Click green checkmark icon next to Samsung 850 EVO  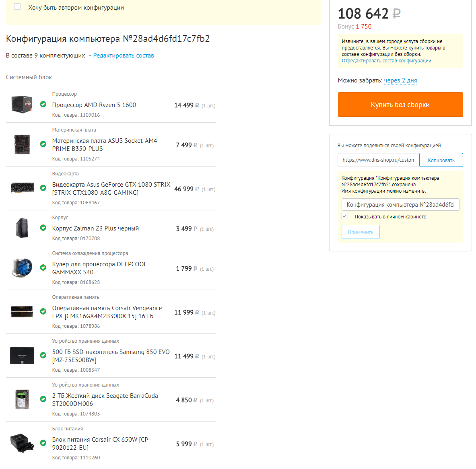pyautogui.click(x=43, y=355)
